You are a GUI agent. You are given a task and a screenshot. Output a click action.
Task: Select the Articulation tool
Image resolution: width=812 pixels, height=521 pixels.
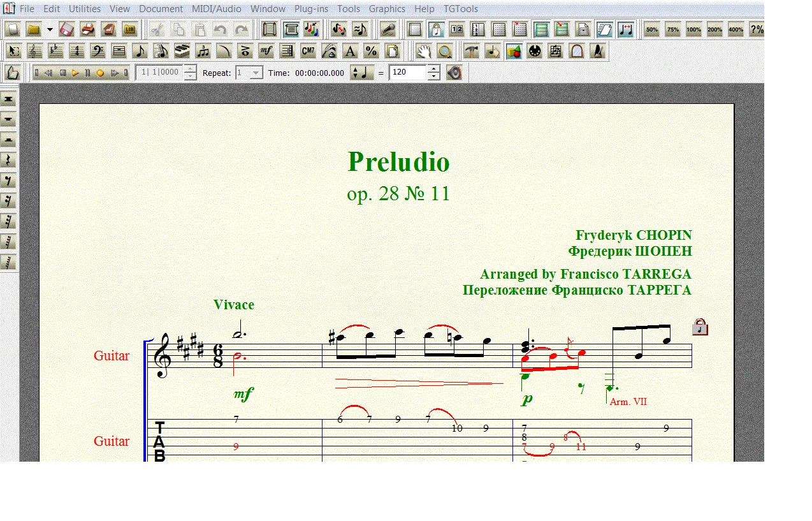[245, 52]
